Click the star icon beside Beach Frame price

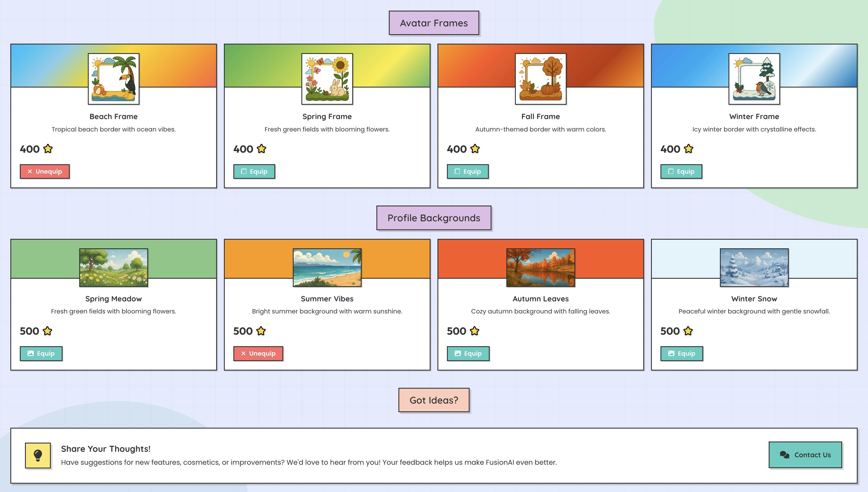pyautogui.click(x=48, y=149)
